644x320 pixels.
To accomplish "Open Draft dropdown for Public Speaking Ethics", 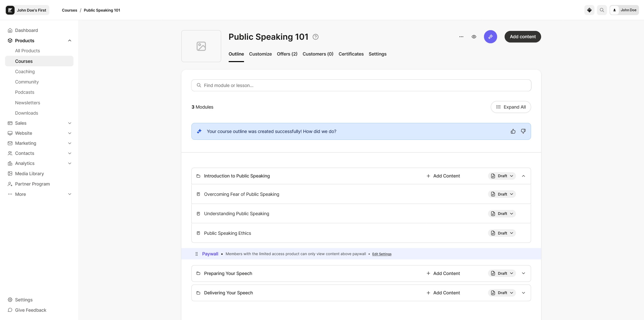I will (x=502, y=233).
